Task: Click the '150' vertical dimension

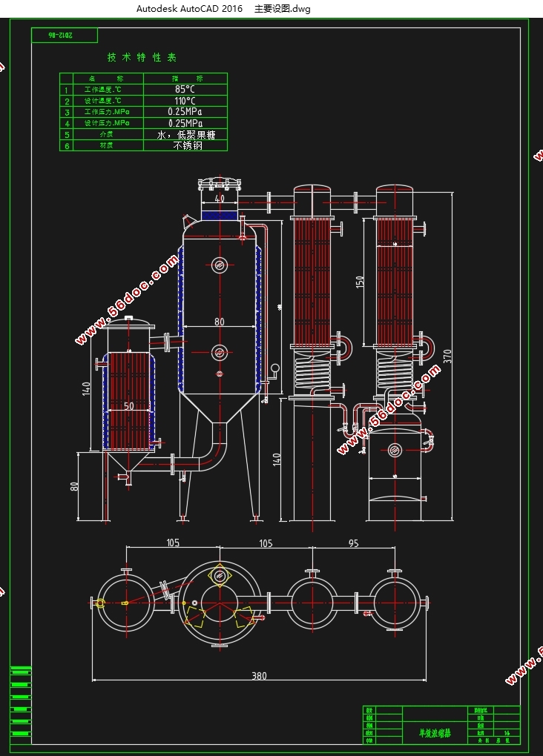Action: [360, 282]
